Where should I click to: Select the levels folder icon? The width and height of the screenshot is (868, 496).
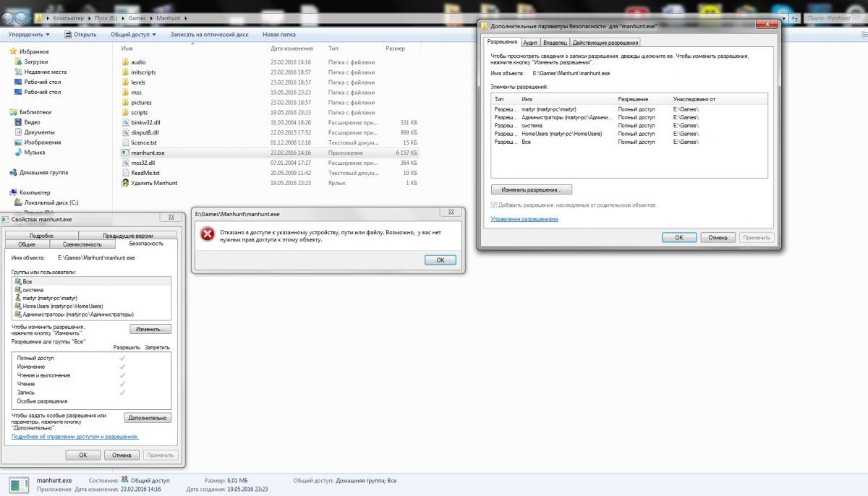coord(125,82)
